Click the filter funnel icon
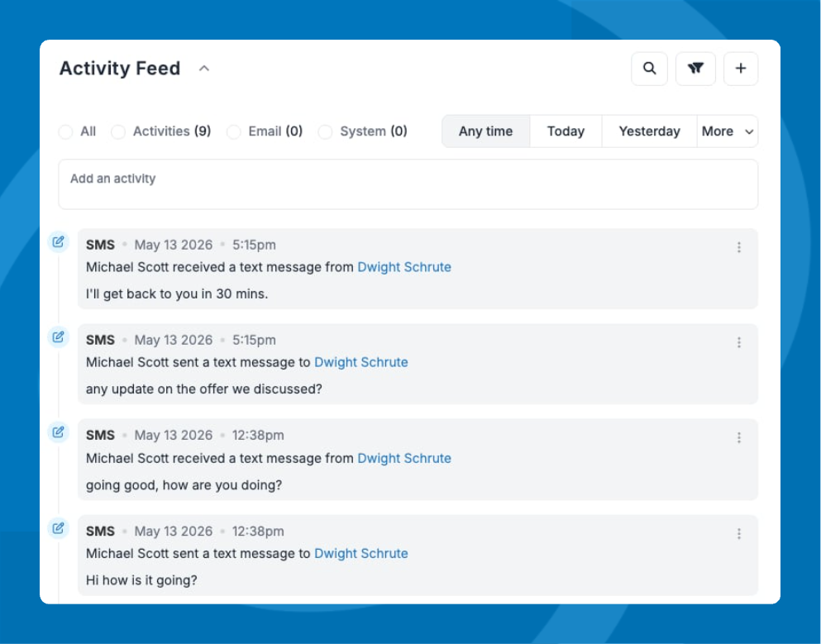The image size is (821, 644). coord(695,69)
